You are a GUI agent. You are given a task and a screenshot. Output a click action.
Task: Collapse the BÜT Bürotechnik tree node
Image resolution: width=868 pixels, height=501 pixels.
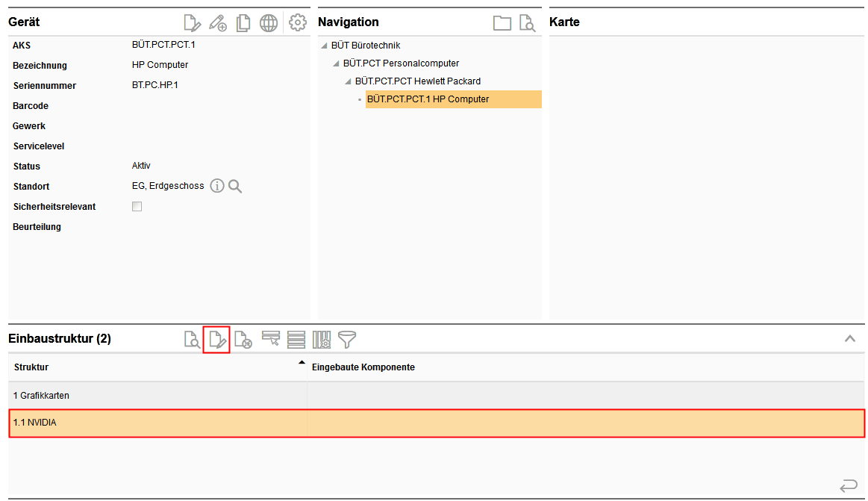click(x=324, y=46)
